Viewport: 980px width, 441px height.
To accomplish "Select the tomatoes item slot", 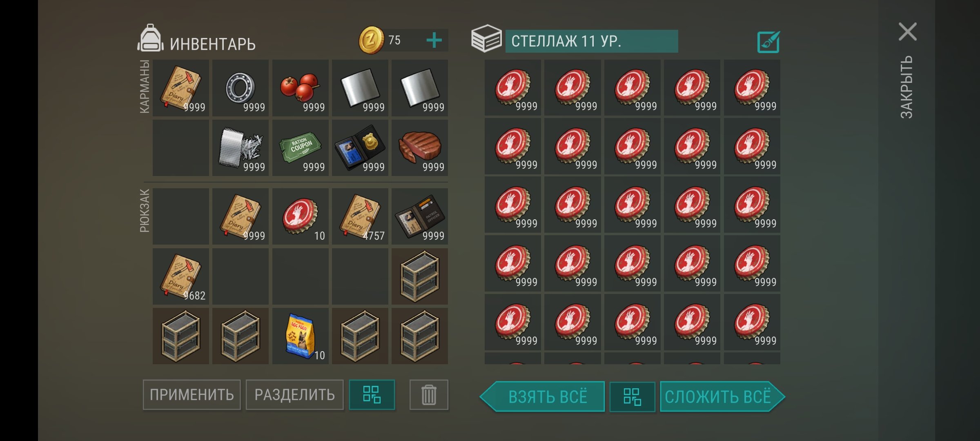I will point(300,88).
